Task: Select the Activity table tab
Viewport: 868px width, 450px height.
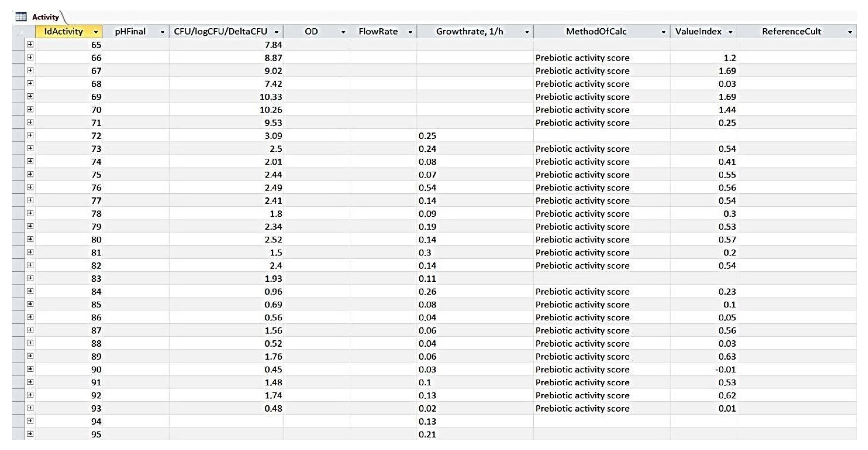Action: point(45,17)
